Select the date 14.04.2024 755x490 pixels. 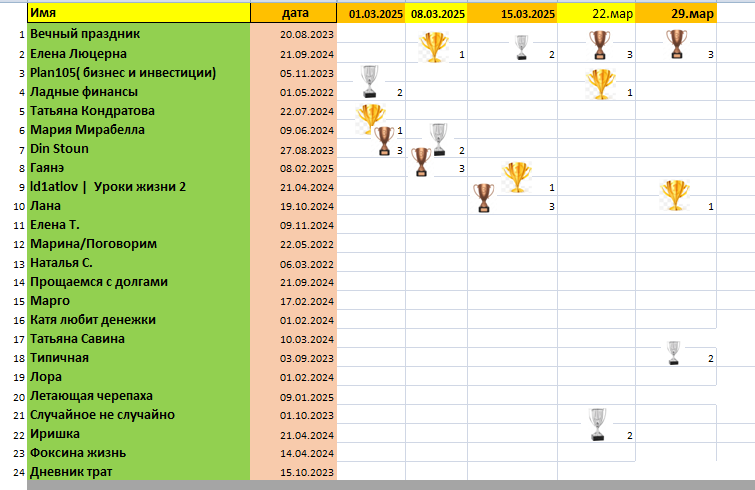coord(307,453)
